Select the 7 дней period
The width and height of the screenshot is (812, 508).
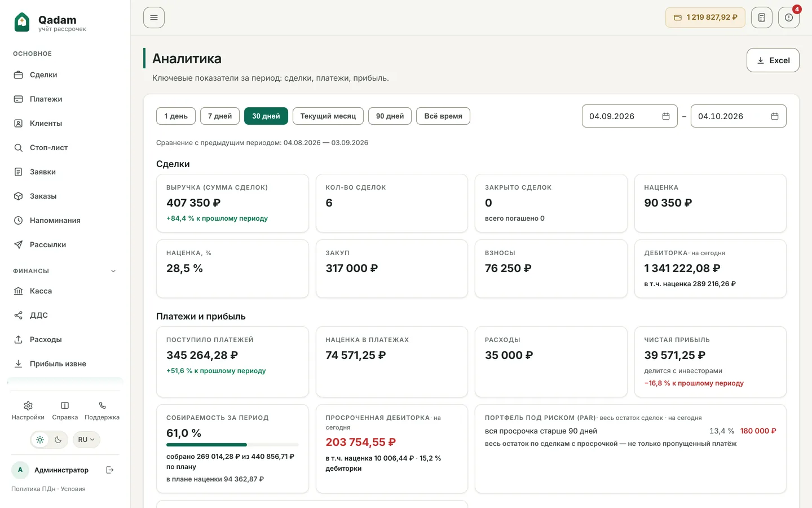[220, 116]
